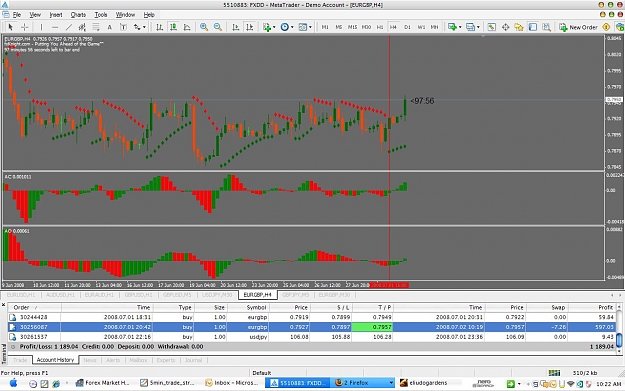Pick the equidistant channel tool
Image resolution: width=625 pixels, height=391 pixels.
[x=82, y=27]
